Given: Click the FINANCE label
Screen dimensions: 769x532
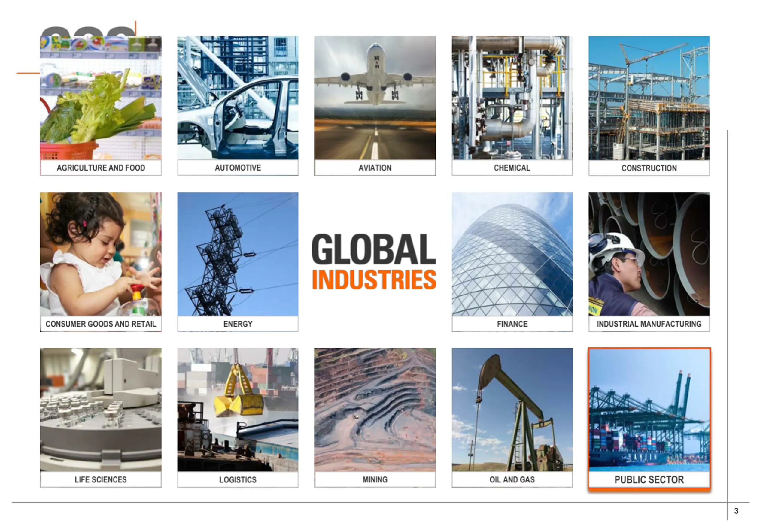Looking at the screenshot, I should [512, 324].
